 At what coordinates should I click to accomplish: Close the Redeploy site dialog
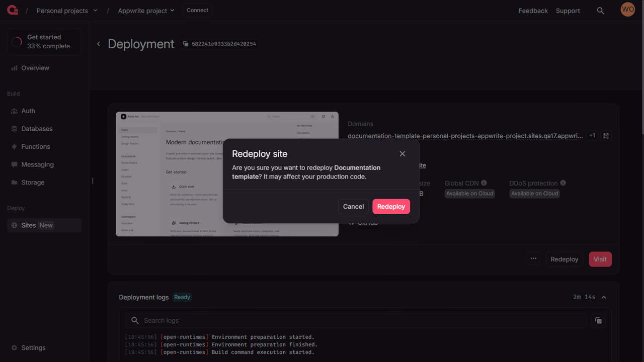coord(403,154)
